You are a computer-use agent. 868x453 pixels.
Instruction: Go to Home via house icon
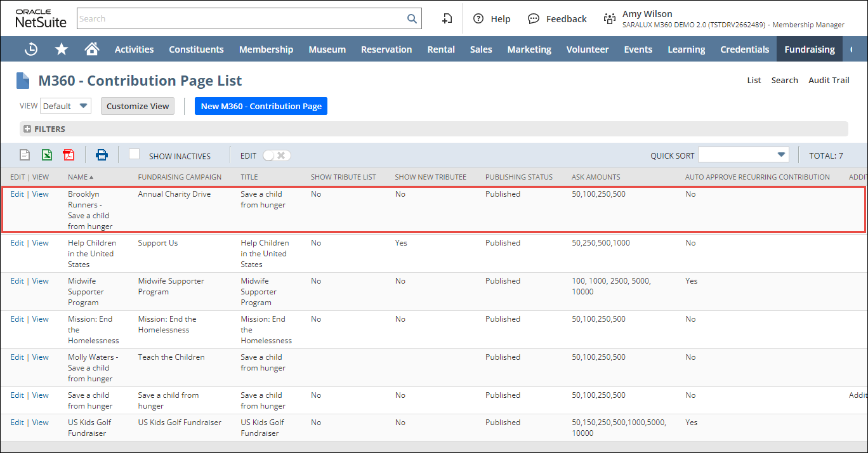92,49
